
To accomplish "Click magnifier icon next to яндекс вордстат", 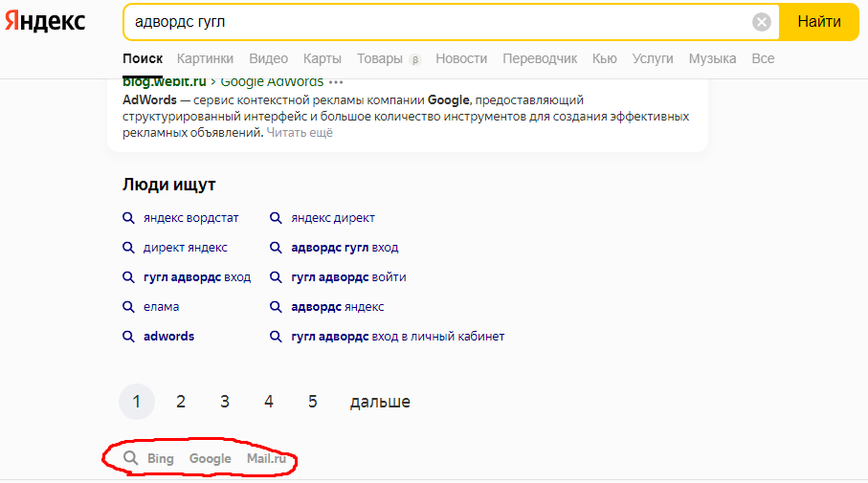I will 128,218.
